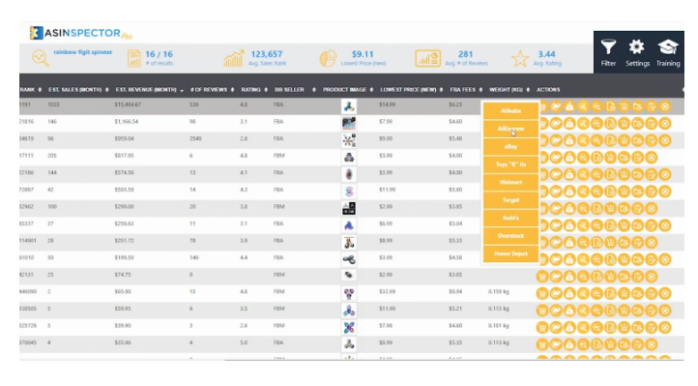Image resolution: width=698 pixels, height=386 pixels.
Task: Sort by Est. Revenue (Month) column
Action: pos(150,89)
